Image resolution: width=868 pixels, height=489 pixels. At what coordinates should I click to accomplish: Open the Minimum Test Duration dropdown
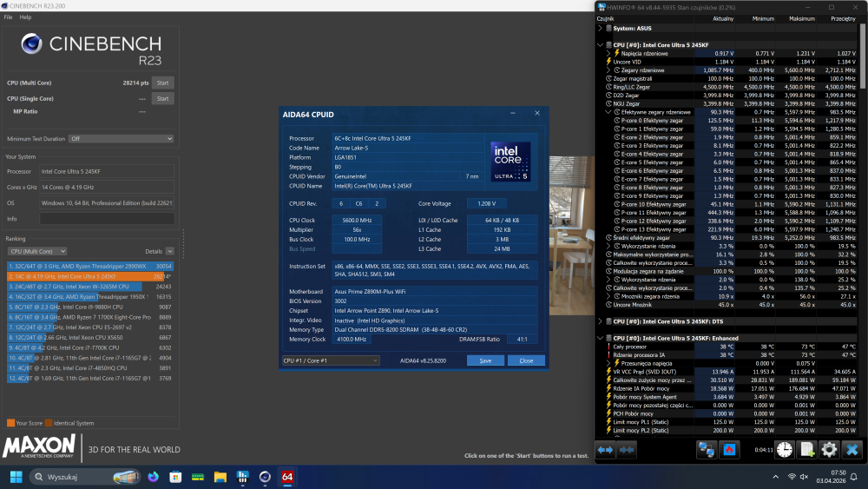click(121, 138)
